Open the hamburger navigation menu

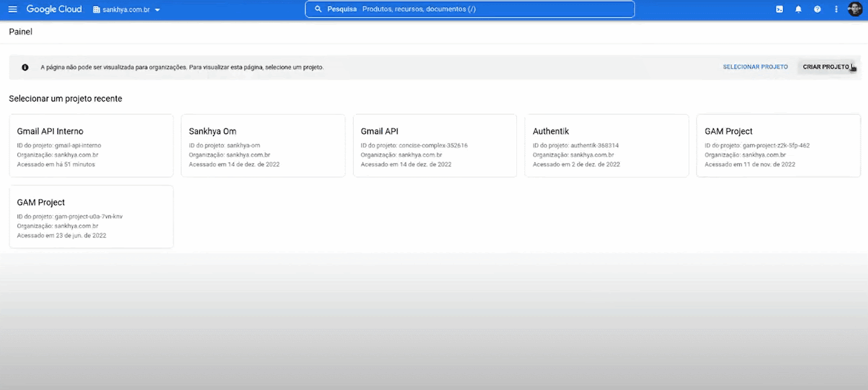pyautogui.click(x=13, y=9)
